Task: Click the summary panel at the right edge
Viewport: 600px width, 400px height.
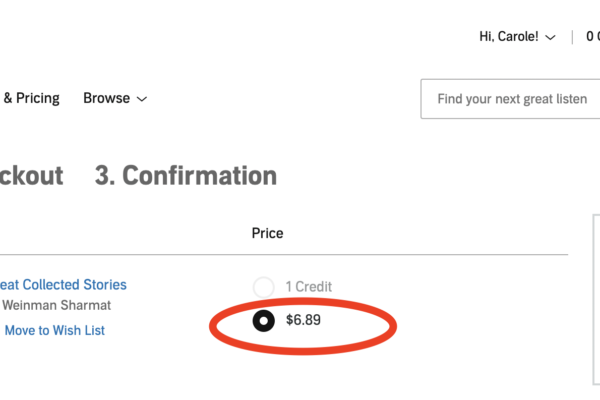Action: pyautogui.click(x=596, y=300)
